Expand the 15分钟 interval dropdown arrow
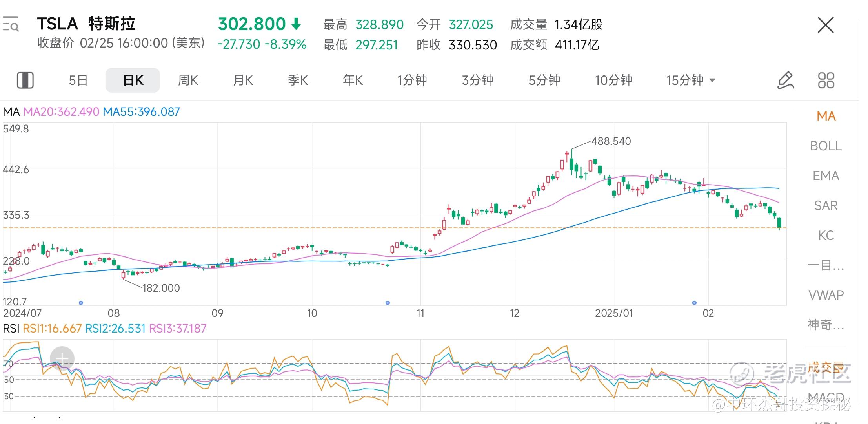 point(712,80)
